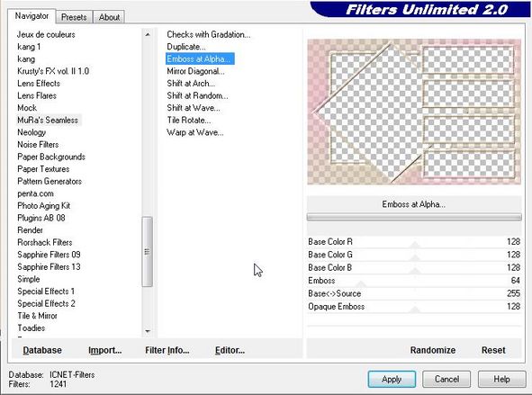Click the scroll-up arrow in the category list
Viewport: 532px width, 395px height.
click(x=148, y=34)
